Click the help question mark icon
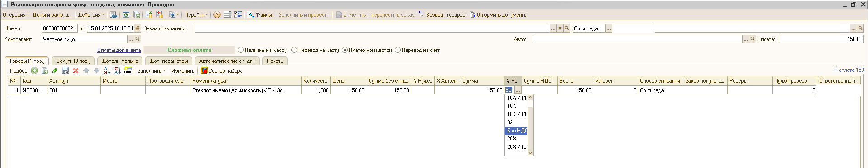The width and height of the screenshot is (868, 168). (217, 15)
